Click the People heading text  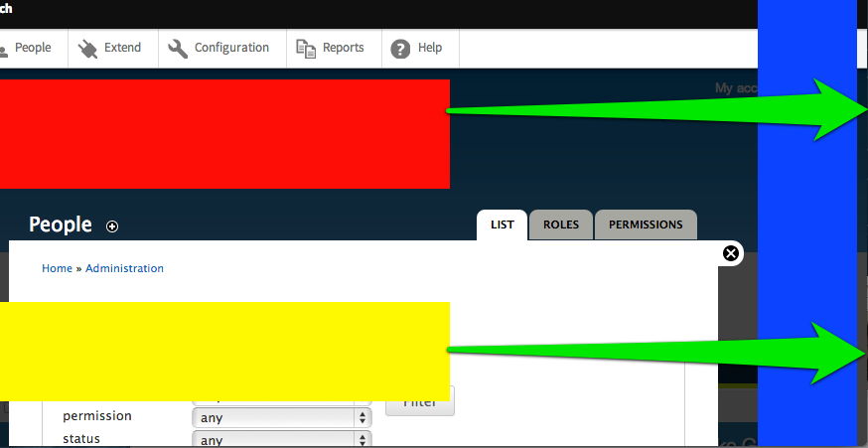point(61,224)
